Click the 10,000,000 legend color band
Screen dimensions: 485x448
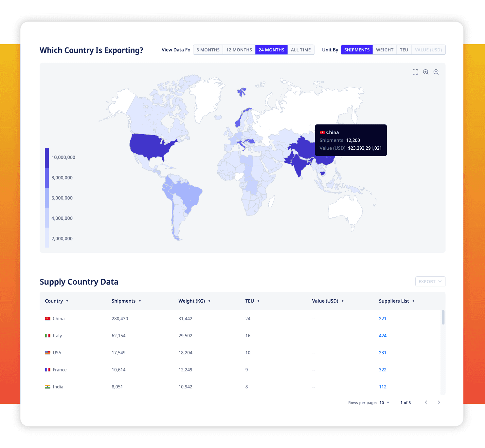[47, 158]
